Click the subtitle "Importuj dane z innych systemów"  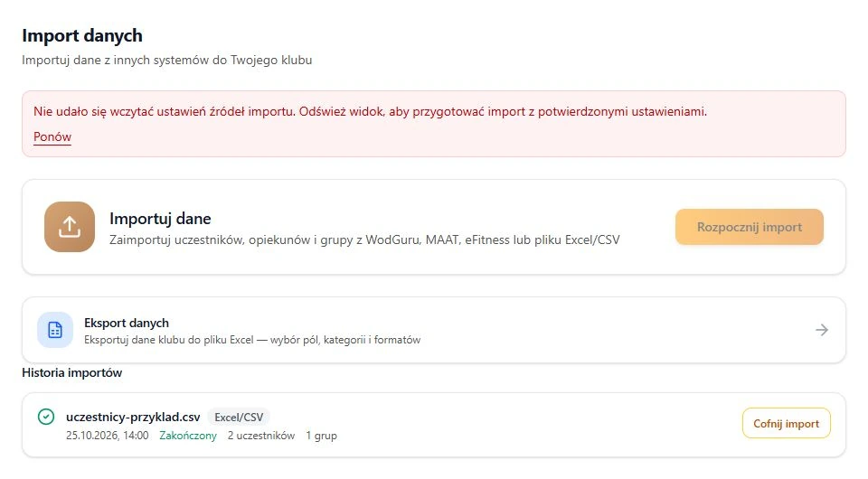pos(166,60)
